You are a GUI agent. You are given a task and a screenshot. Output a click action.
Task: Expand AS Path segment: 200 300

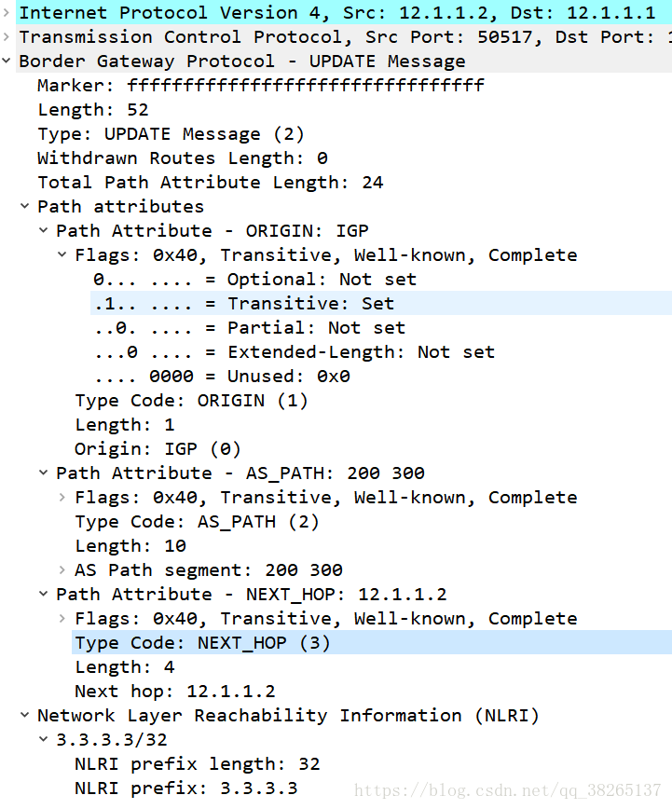tap(62, 570)
